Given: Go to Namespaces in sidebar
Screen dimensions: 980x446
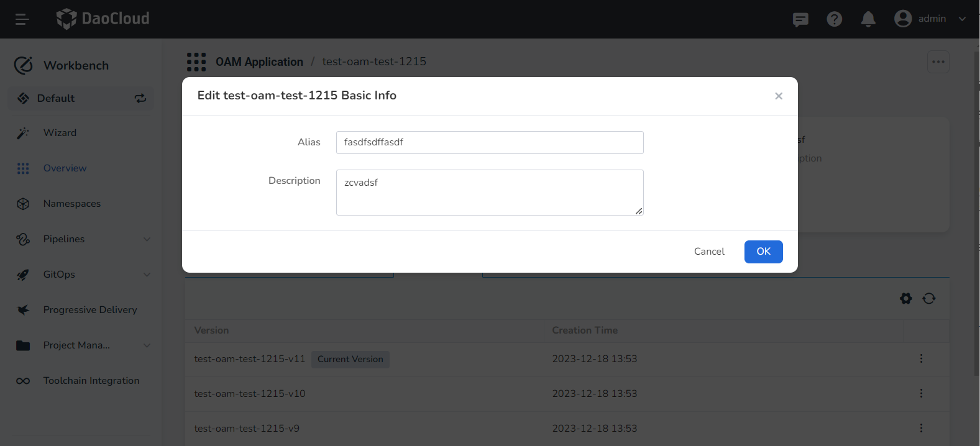Looking at the screenshot, I should [72, 204].
